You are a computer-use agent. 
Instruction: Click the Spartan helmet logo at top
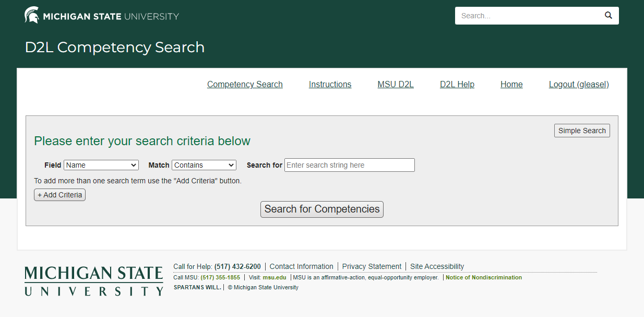[31, 15]
